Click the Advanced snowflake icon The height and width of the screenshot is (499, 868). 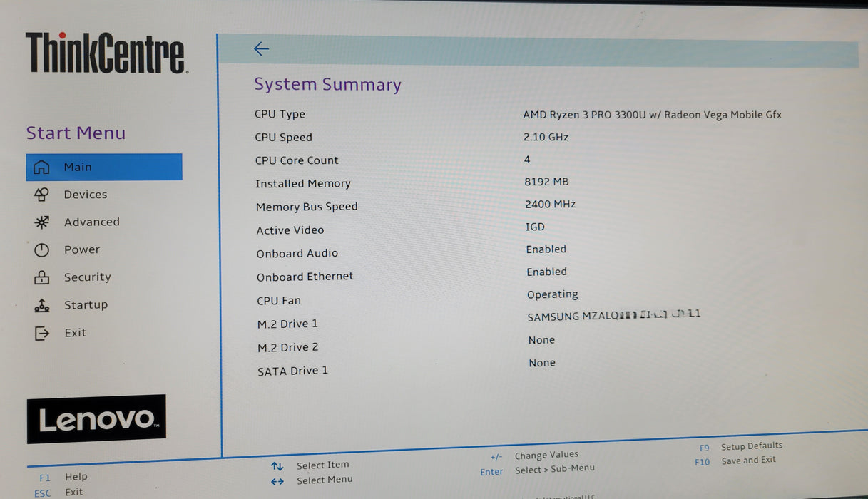(41, 222)
